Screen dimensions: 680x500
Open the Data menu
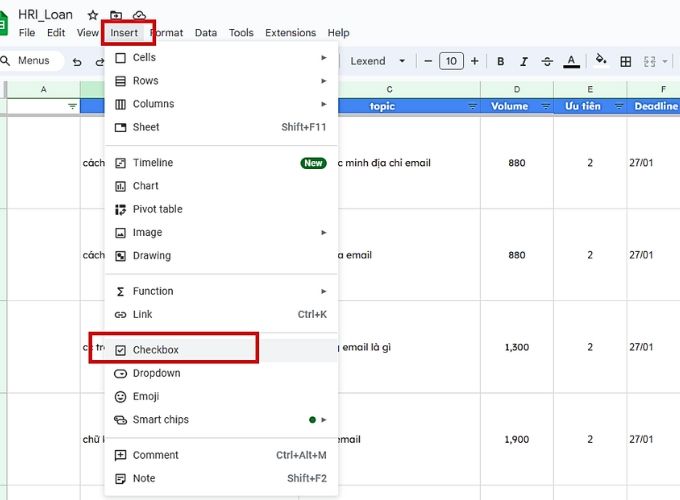coord(206,33)
